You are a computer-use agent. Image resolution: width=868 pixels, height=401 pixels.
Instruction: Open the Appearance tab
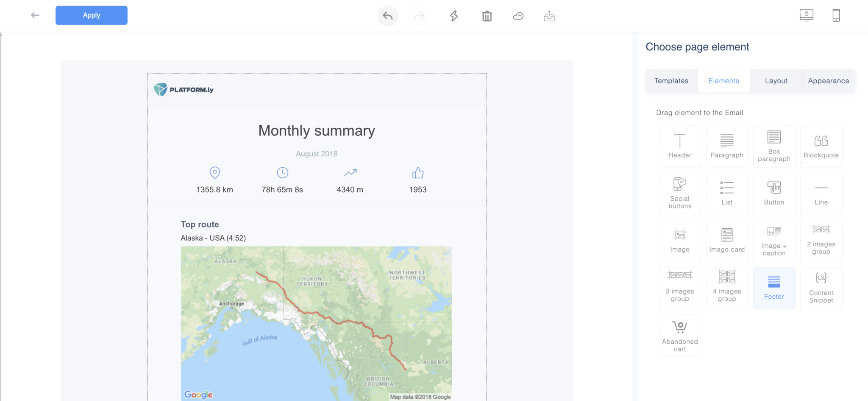point(829,81)
